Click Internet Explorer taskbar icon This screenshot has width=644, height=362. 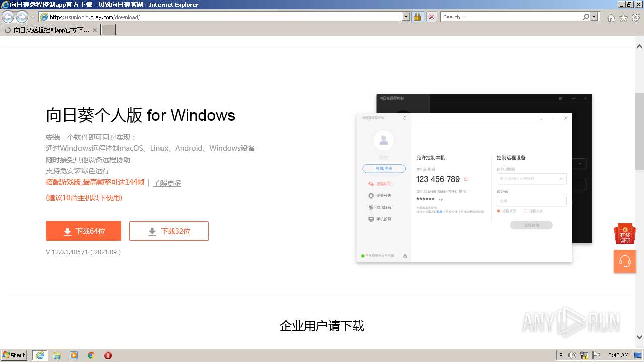coord(40,355)
